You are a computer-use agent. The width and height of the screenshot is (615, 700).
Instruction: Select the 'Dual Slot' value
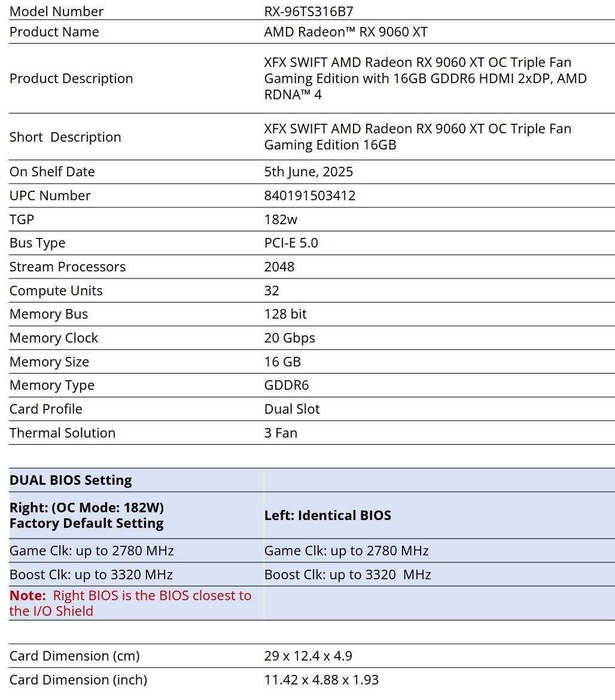291,409
